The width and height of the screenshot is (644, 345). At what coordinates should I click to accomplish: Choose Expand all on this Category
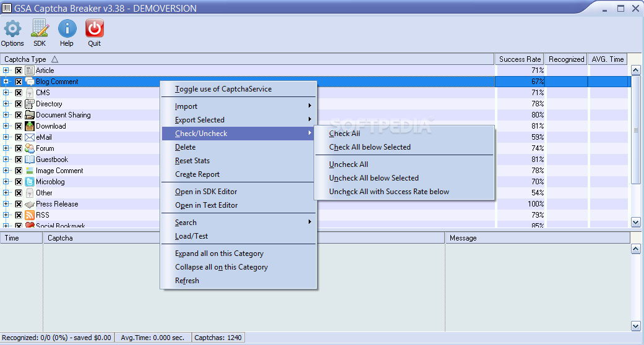tap(238, 253)
